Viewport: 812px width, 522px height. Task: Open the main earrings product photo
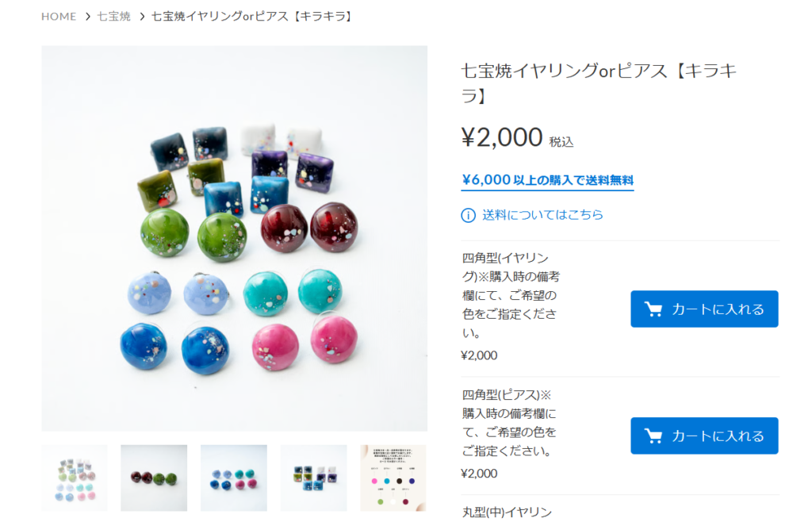coord(235,238)
